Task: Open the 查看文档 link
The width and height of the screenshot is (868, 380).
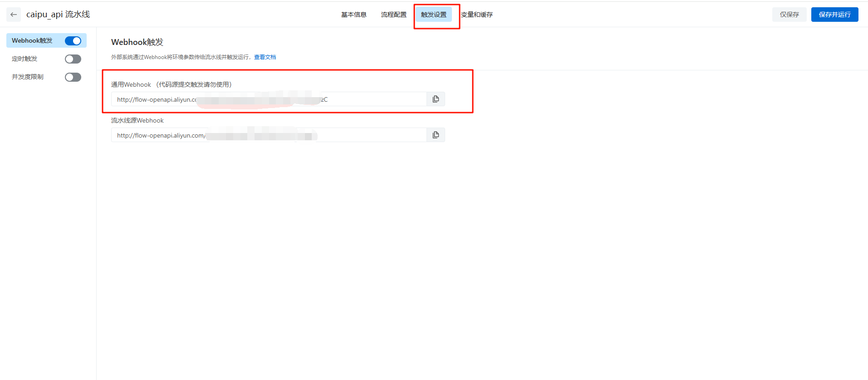Action: [x=265, y=57]
